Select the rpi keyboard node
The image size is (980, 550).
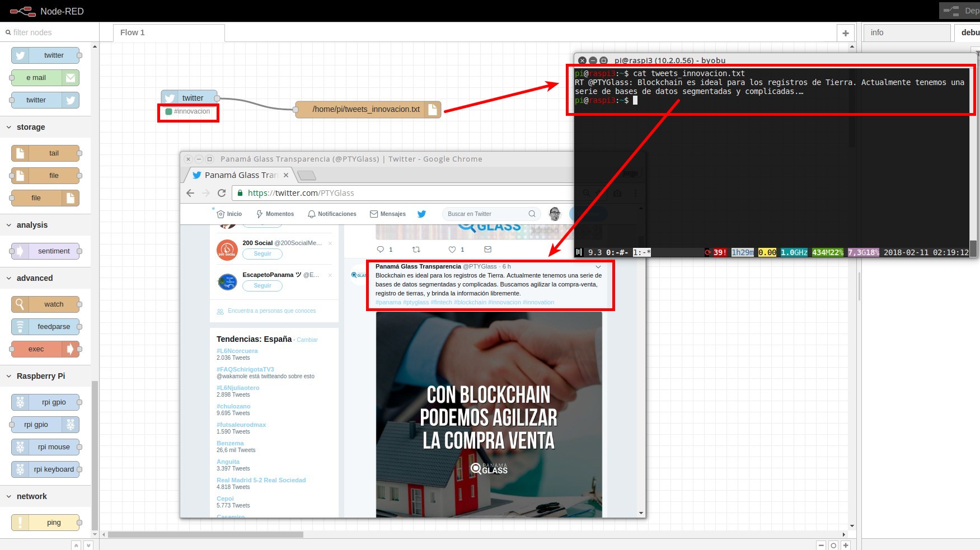click(x=45, y=469)
